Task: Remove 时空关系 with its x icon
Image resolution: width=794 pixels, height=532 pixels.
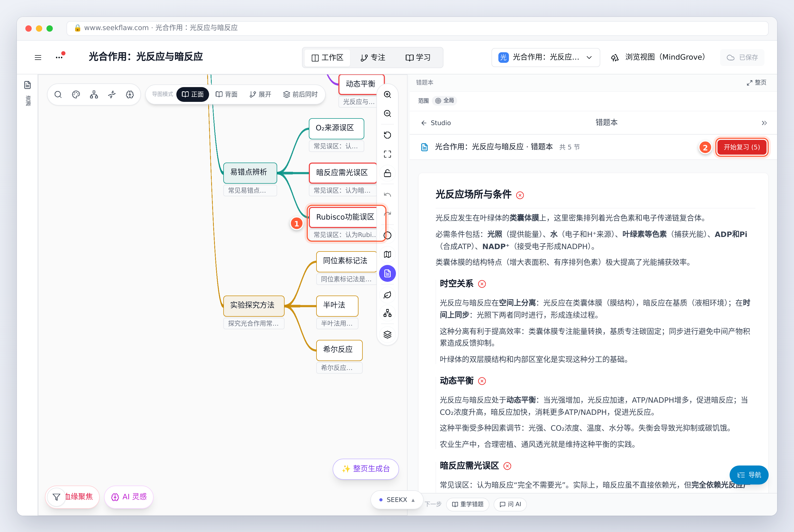Action: tap(482, 284)
